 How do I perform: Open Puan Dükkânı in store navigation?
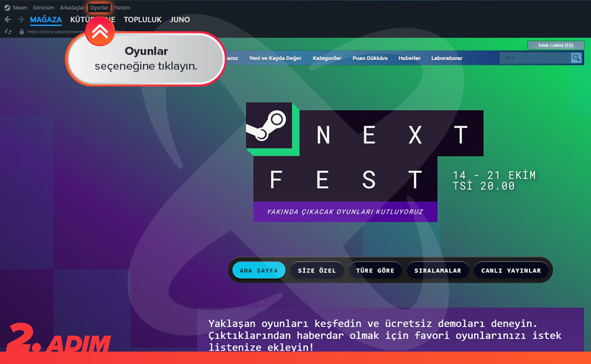tap(370, 58)
